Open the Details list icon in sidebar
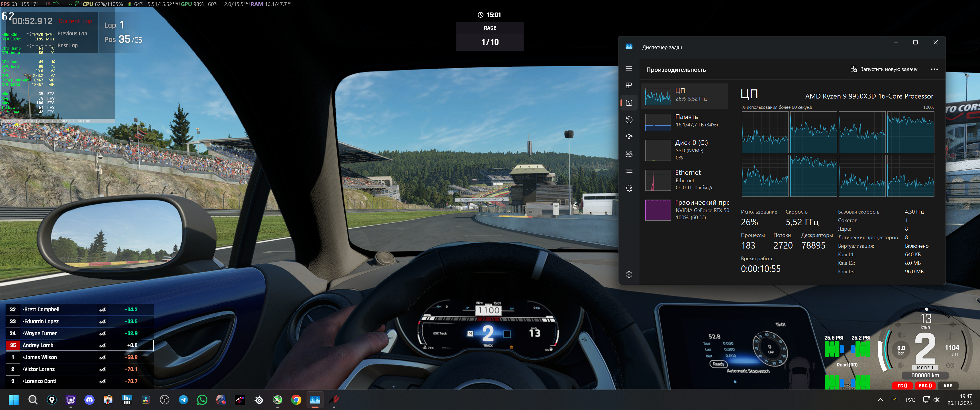Image resolution: width=980 pixels, height=410 pixels. point(628,171)
